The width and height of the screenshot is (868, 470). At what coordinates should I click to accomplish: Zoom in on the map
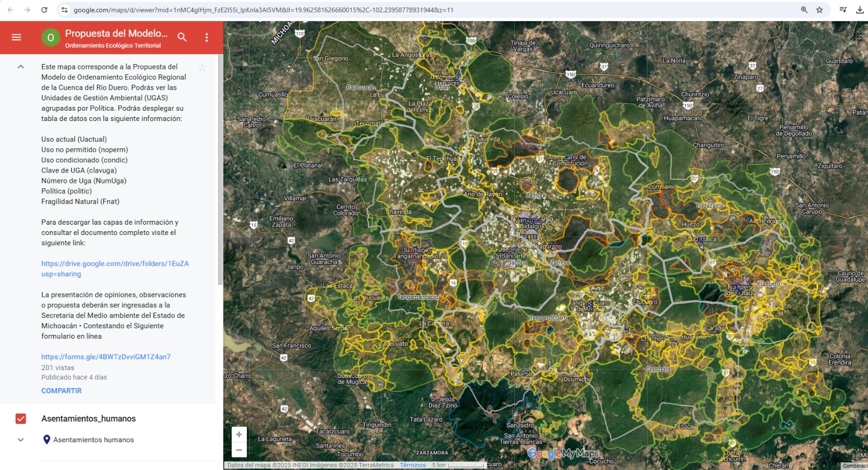[x=239, y=434]
